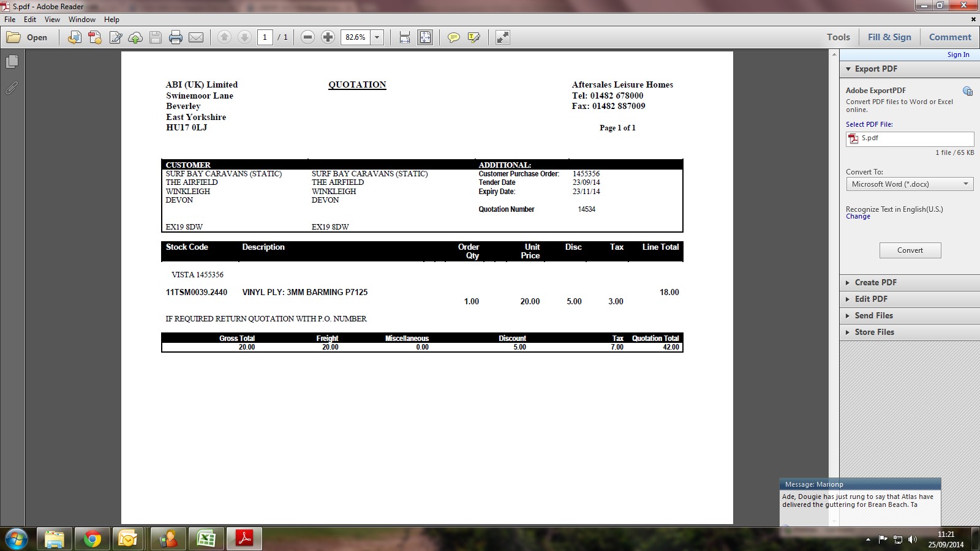
Task: Click the S.pdf file icon in Export panel
Action: pos(853,139)
